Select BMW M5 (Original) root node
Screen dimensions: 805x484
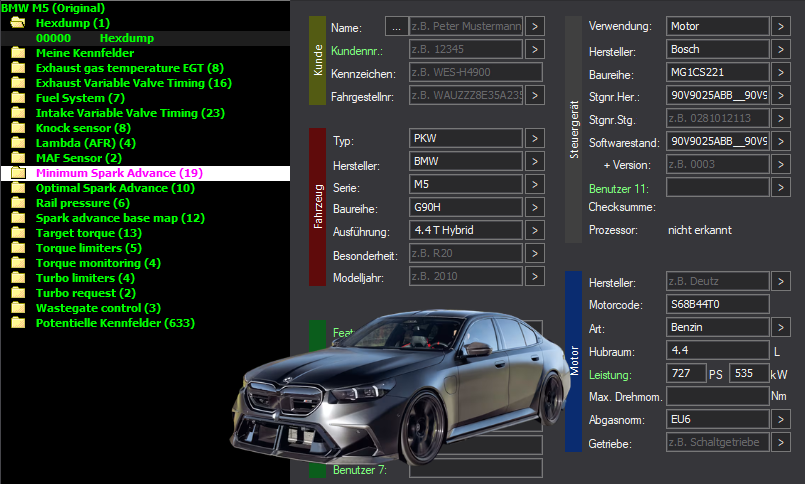coord(53,8)
